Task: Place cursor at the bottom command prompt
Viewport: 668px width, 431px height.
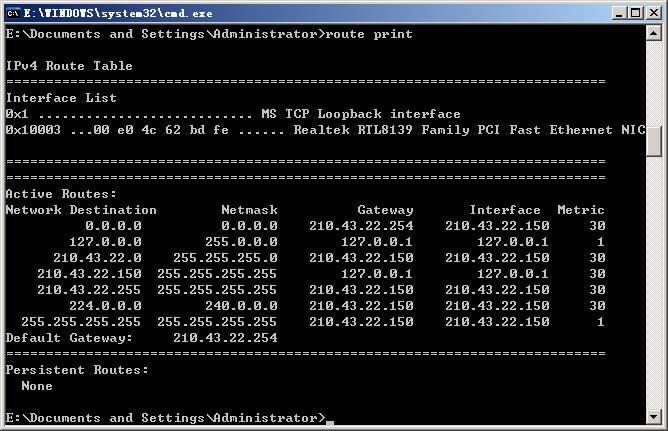Action: click(330, 419)
